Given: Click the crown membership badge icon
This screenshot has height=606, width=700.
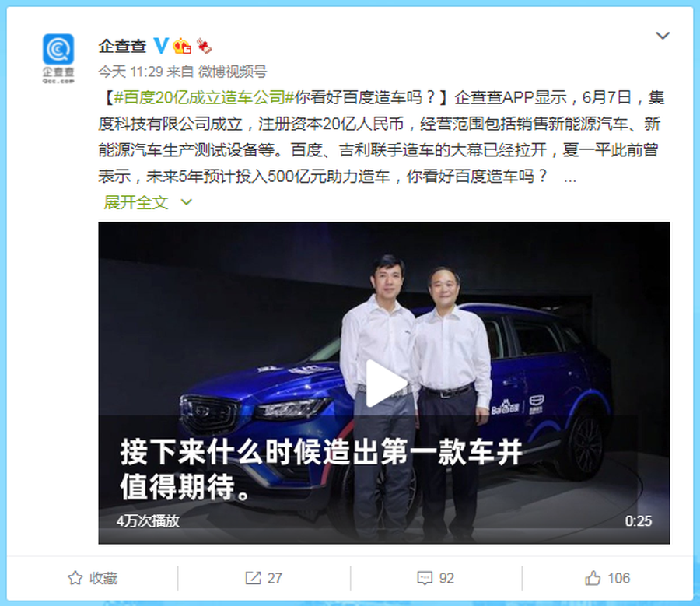Looking at the screenshot, I should pyautogui.click(x=182, y=46).
